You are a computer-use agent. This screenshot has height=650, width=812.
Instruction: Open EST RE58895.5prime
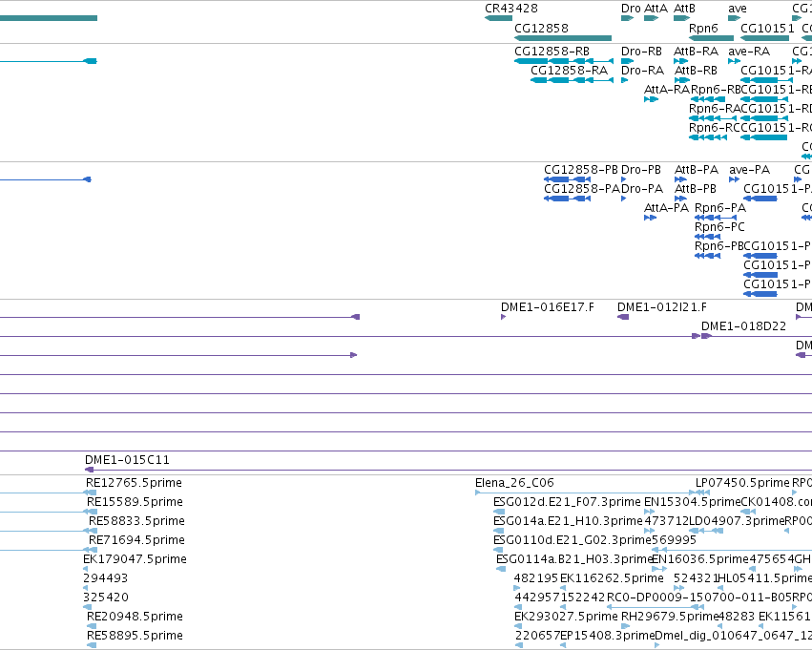click(135, 636)
